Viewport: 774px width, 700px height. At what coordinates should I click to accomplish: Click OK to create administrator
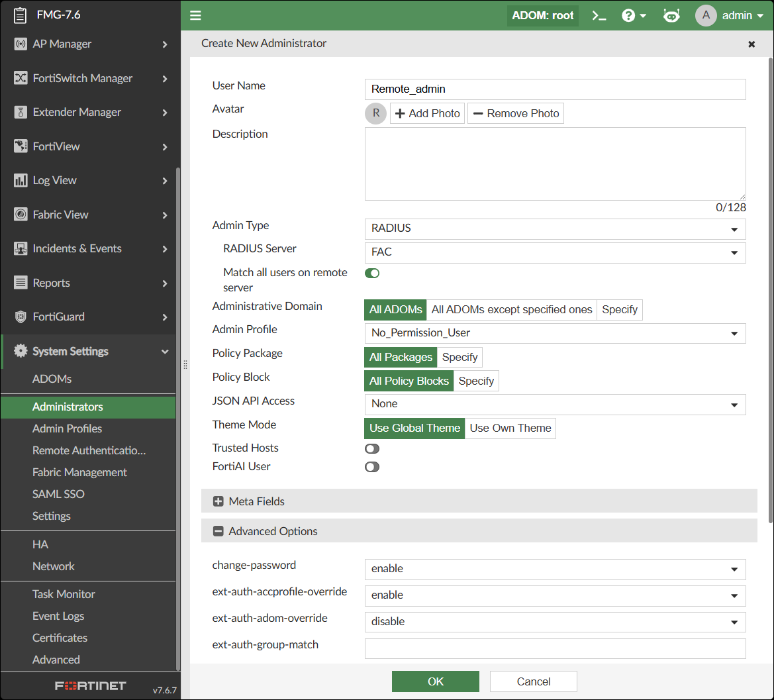point(436,681)
